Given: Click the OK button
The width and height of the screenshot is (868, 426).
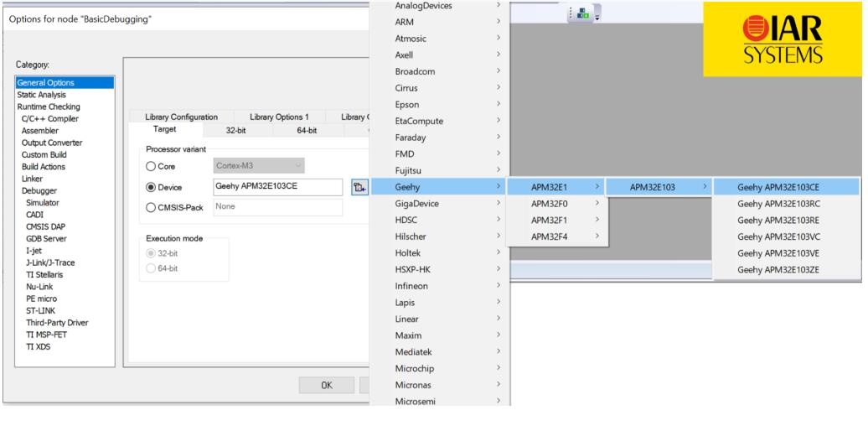Looking at the screenshot, I should pyautogui.click(x=326, y=385).
